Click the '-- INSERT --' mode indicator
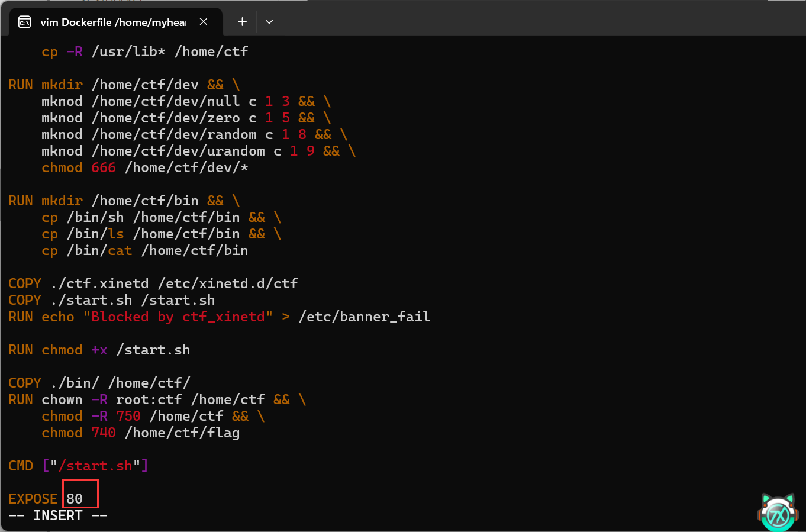The width and height of the screenshot is (806, 532). (58, 516)
